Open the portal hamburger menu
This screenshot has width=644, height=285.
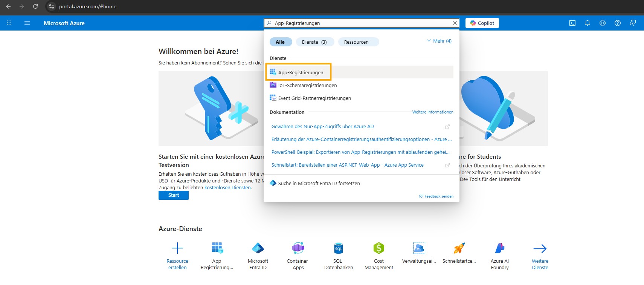coord(27,23)
